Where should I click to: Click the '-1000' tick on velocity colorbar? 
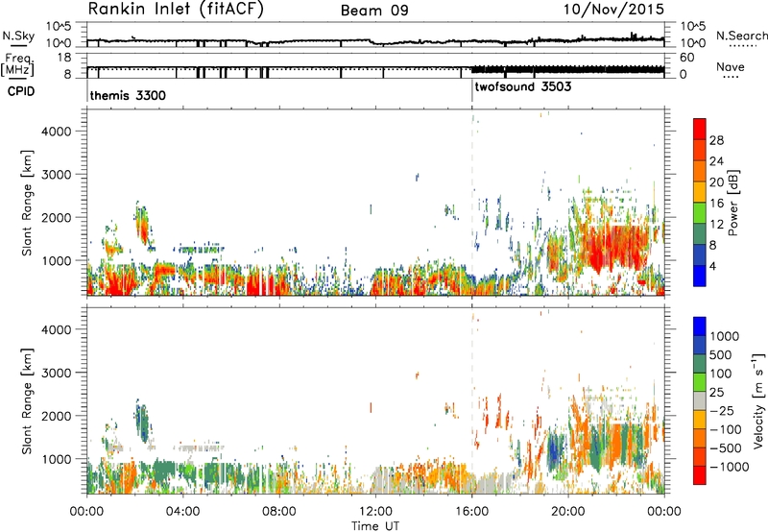tap(729, 467)
